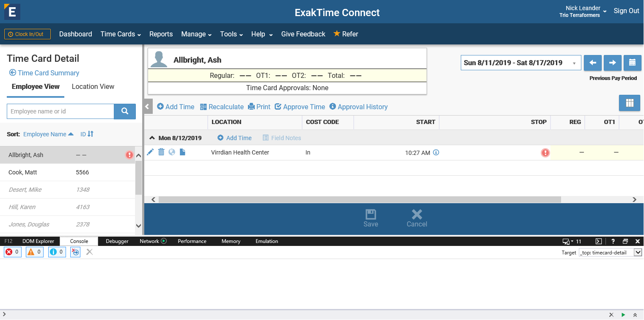Select employee Hill, Karen
Screen dimensions: 644x320
68,207
